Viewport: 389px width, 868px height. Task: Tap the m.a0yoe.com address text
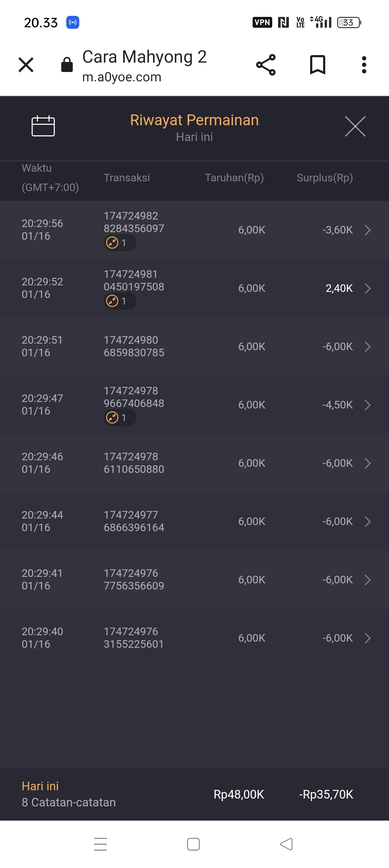click(122, 77)
